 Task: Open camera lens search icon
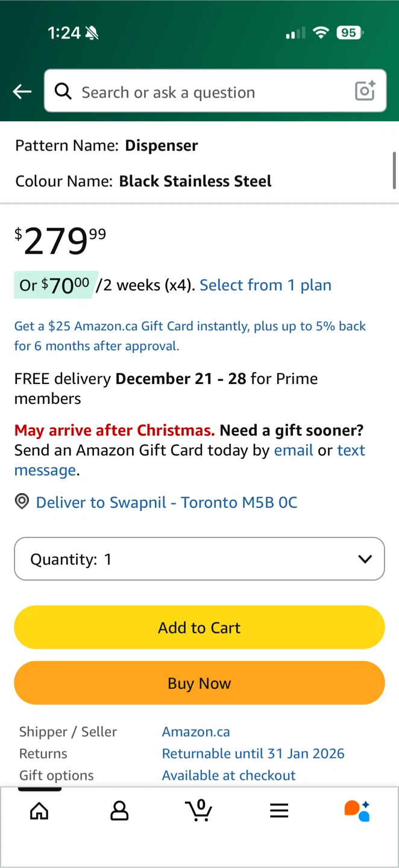(x=365, y=91)
